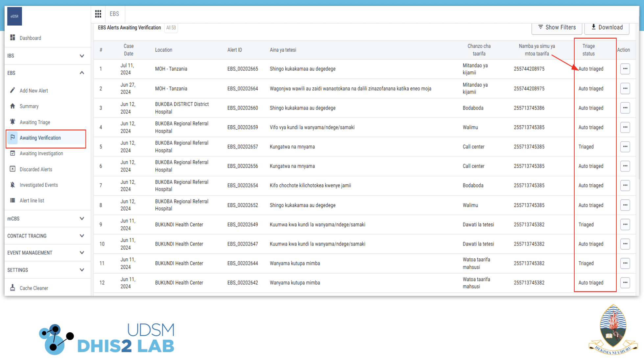This screenshot has width=644, height=362.
Task: Click the Add New Alert pencil icon
Action: [12, 90]
